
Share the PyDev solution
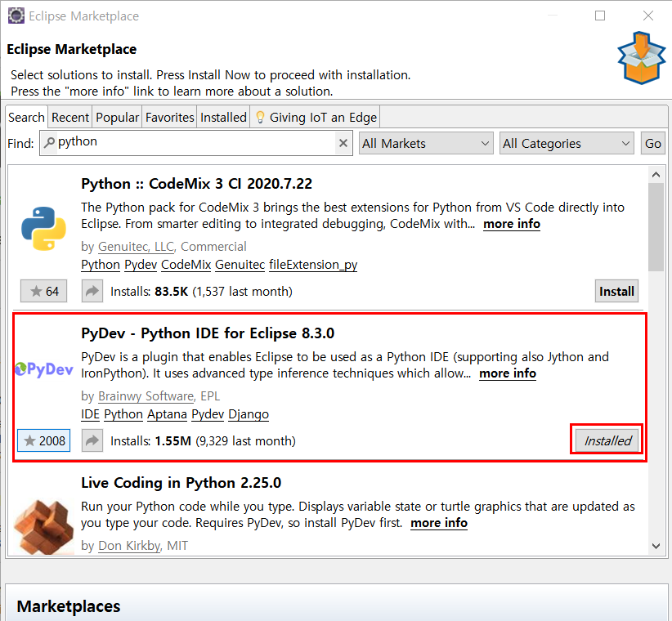click(x=92, y=440)
